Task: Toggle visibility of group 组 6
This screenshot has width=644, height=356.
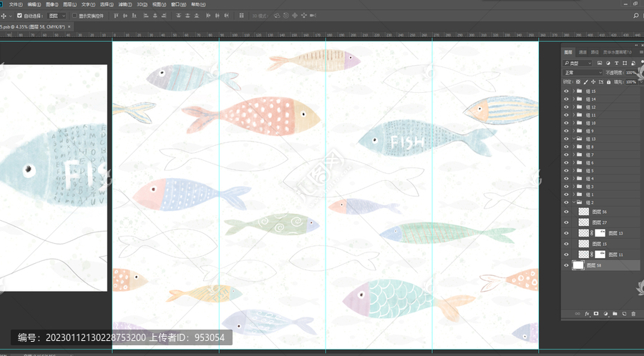Action: (567, 162)
